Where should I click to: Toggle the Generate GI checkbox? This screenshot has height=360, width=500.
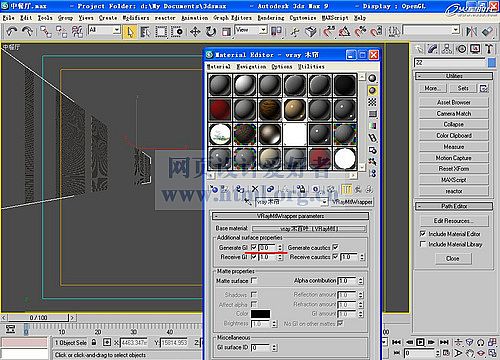[254, 247]
